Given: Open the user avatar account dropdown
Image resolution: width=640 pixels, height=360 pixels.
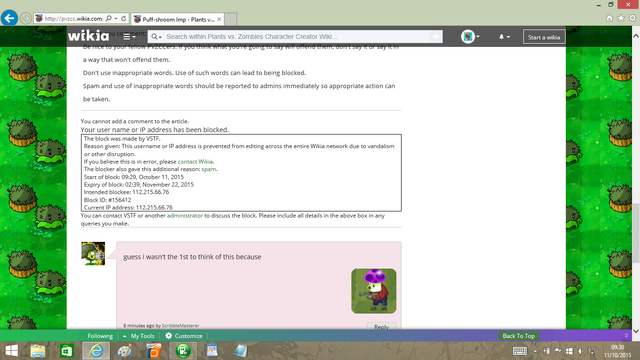Looking at the screenshot, I should (x=470, y=37).
